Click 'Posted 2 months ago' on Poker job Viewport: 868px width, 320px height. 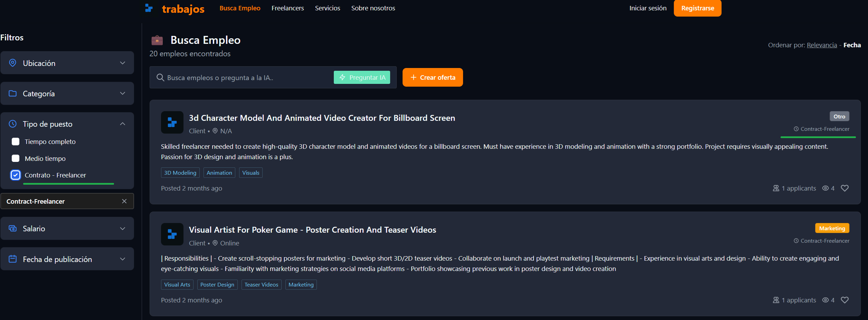tap(191, 300)
